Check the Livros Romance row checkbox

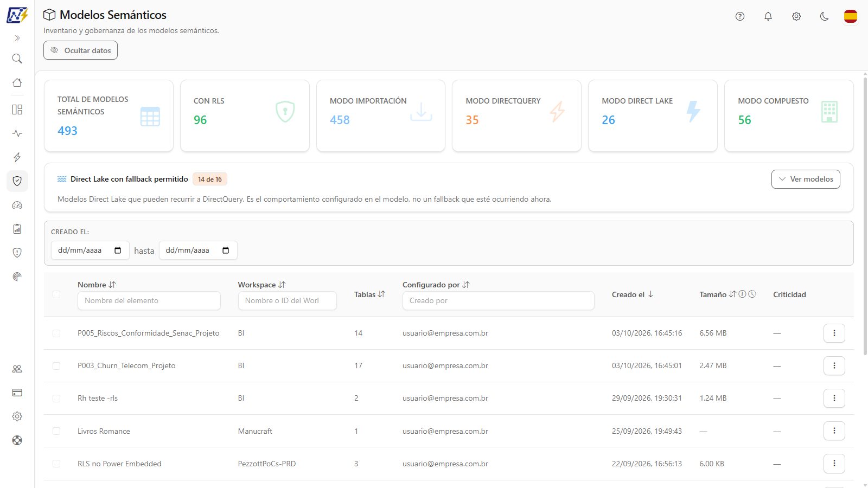pos(56,431)
